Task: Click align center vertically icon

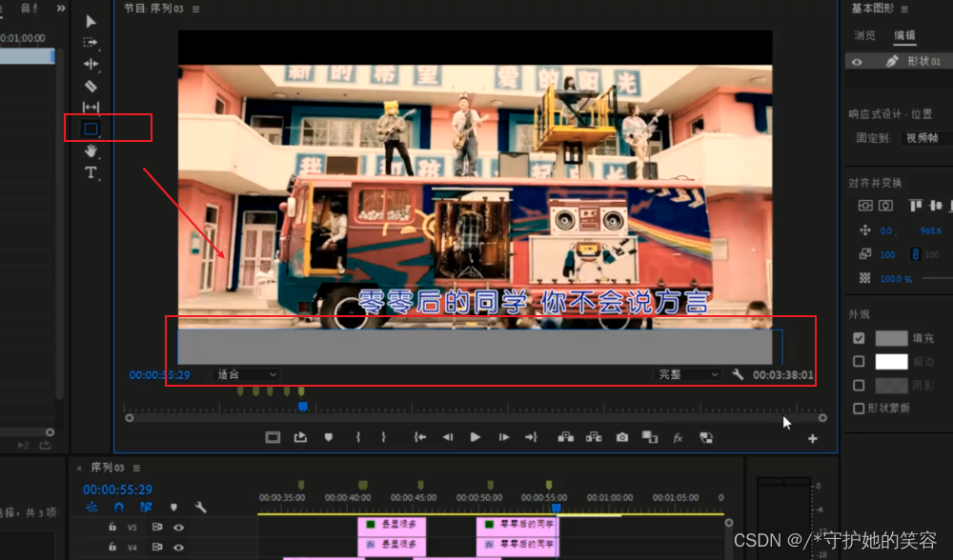Action: click(865, 206)
